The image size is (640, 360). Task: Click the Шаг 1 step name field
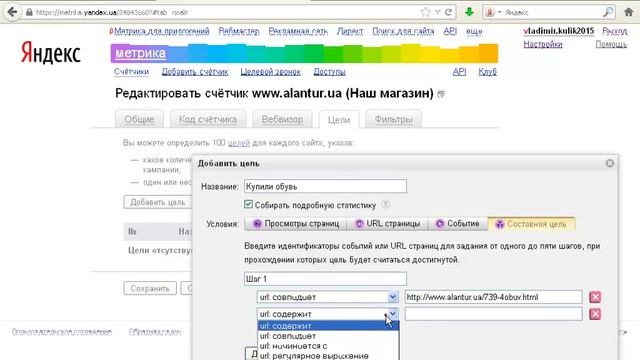point(325,279)
